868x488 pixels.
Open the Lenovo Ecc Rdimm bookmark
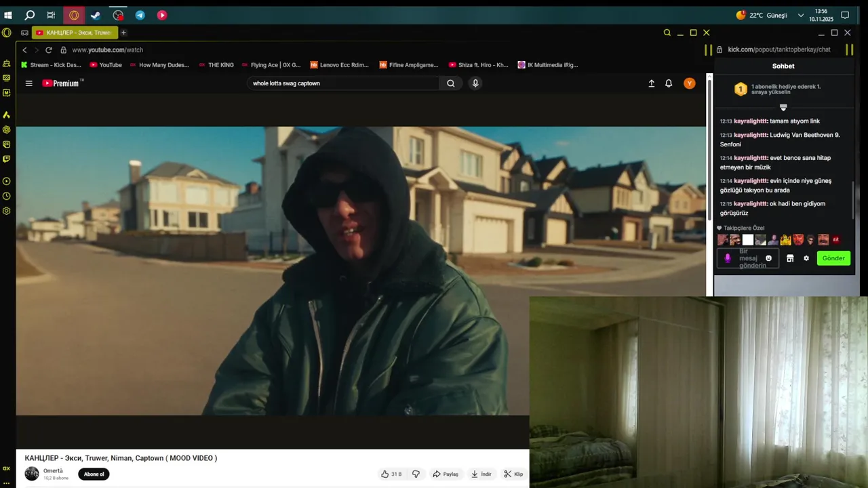pos(340,65)
